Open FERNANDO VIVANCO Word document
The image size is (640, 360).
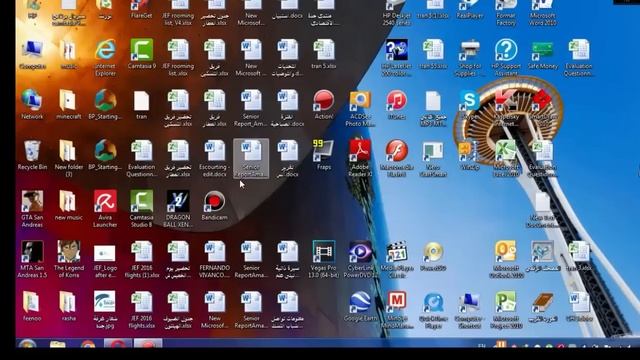point(215,260)
